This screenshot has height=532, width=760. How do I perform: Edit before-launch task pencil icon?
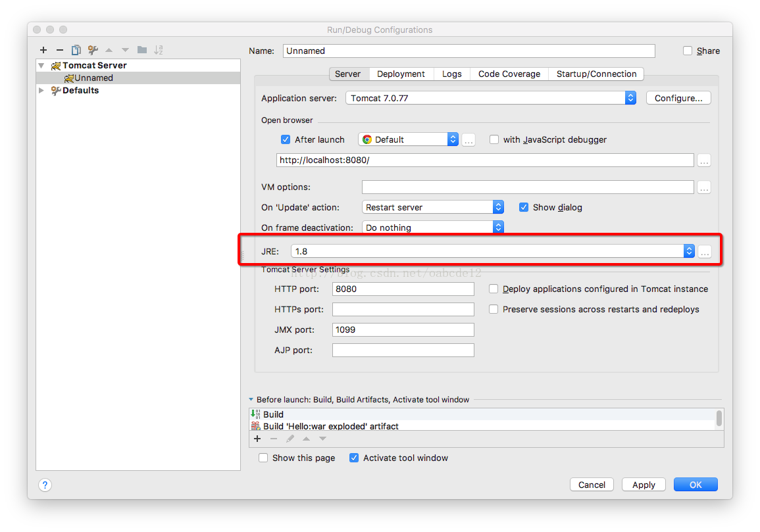point(290,439)
